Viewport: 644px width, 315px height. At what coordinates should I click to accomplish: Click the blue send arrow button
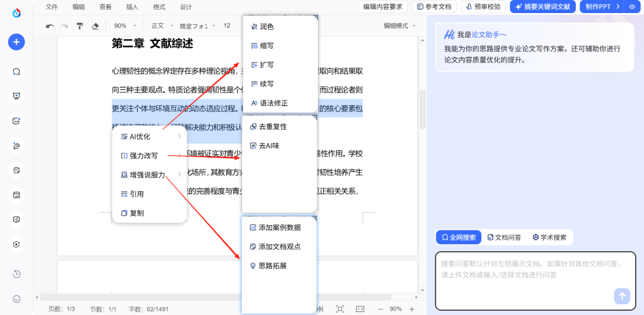click(x=622, y=296)
